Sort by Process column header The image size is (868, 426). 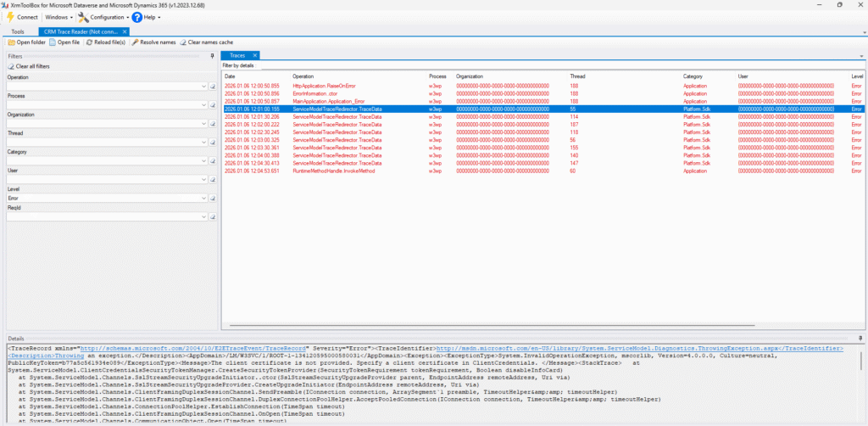[441, 76]
